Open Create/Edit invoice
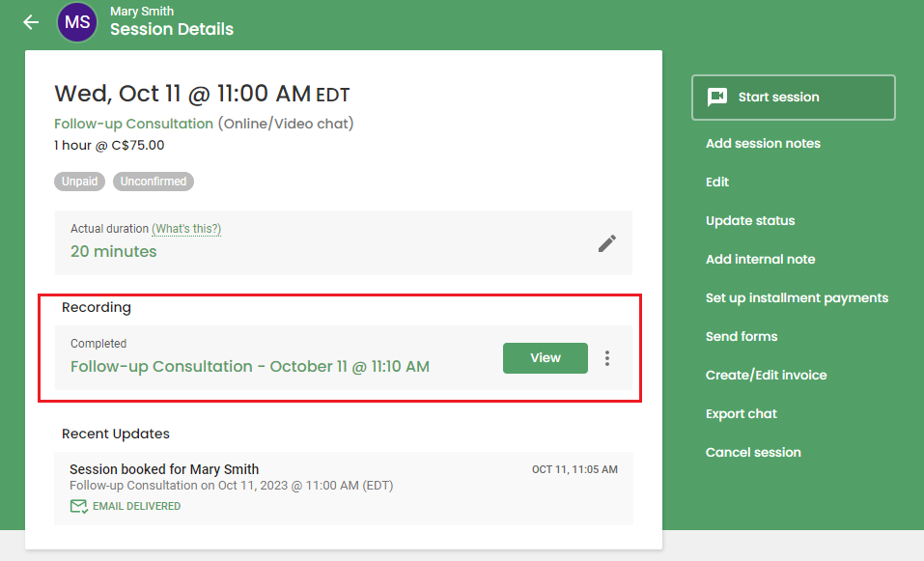The width and height of the screenshot is (924, 561). coord(766,376)
